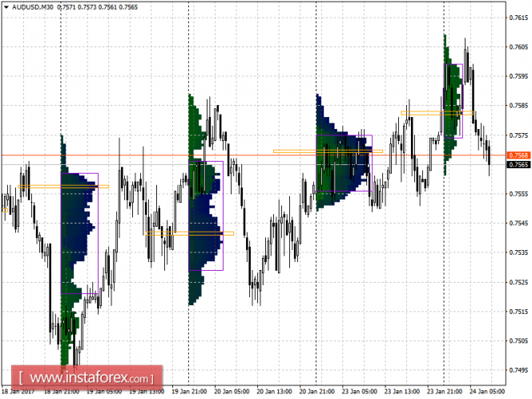Click the 24 Jan 05:00 time label
Viewport: 532px width, 399px height.
click(x=487, y=392)
